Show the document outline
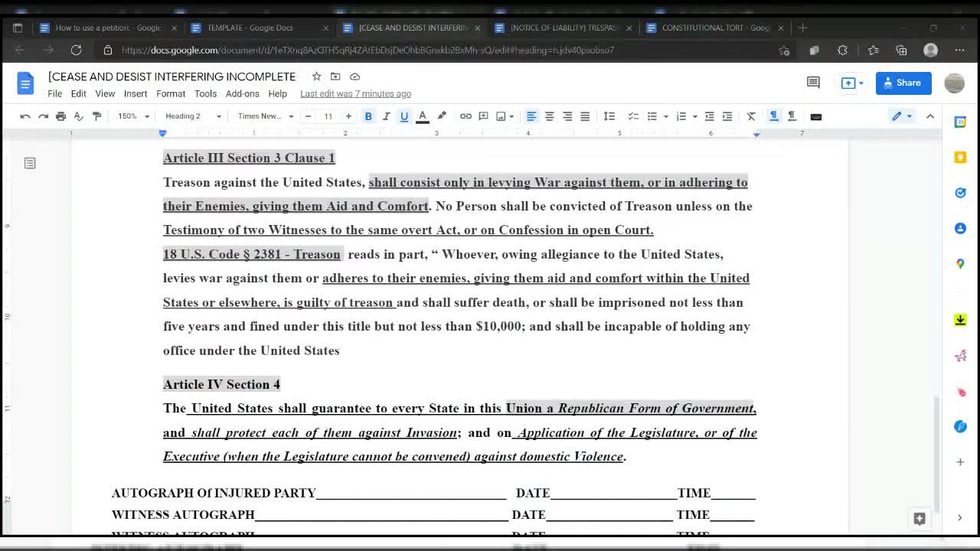 [x=30, y=163]
